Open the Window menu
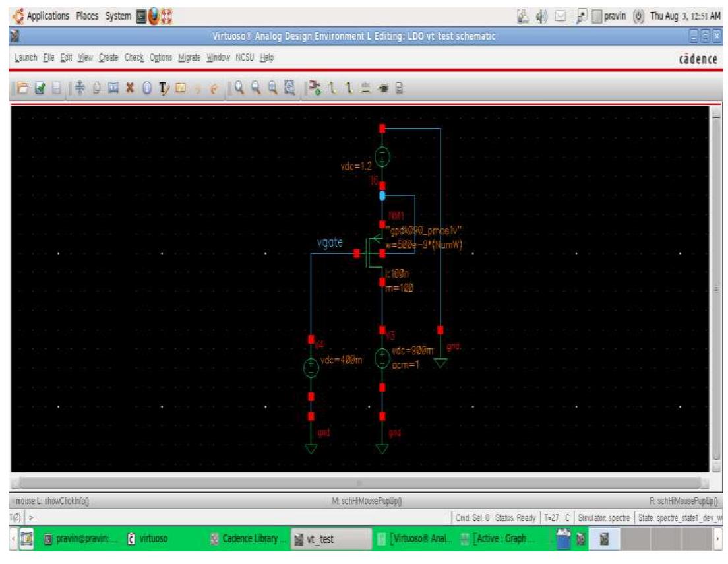Viewport: 728px width, 564px height. [x=218, y=57]
